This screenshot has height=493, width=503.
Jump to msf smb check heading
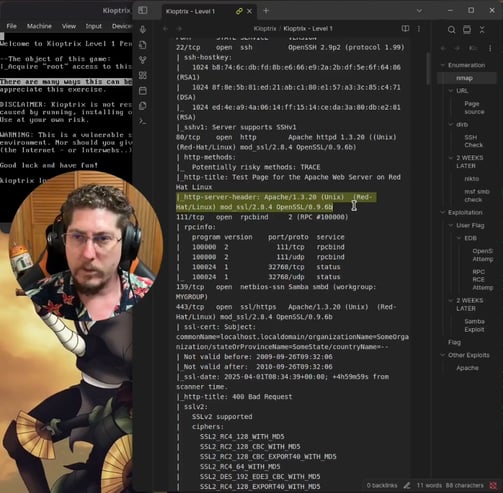(x=477, y=196)
